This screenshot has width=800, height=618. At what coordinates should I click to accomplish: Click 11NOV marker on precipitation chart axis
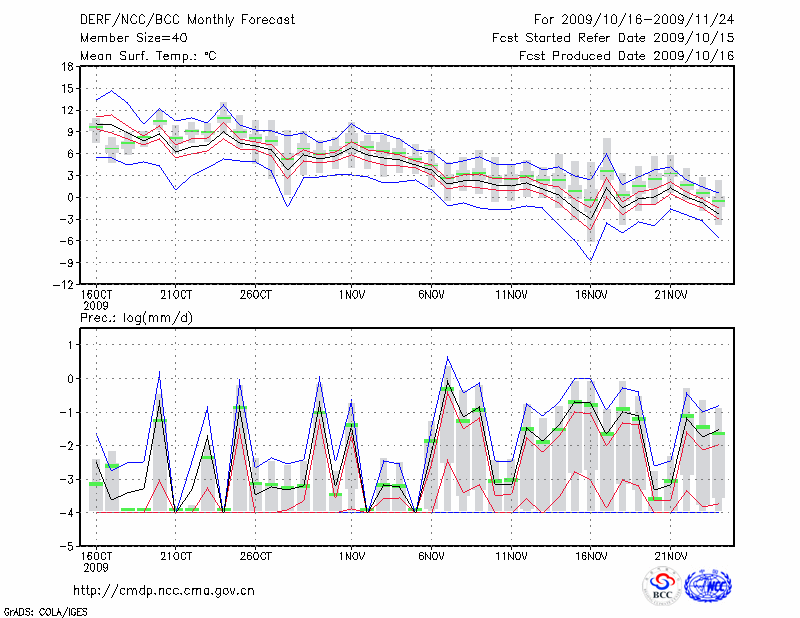tap(511, 556)
